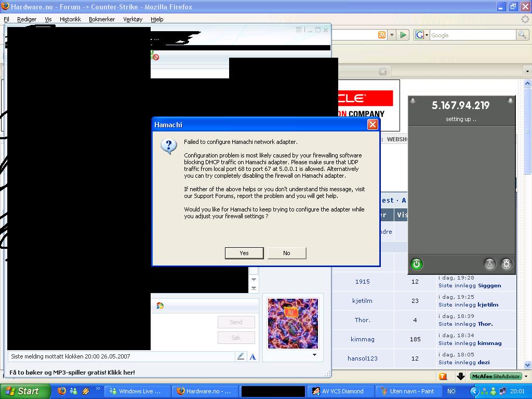This screenshot has height=399, width=532.
Task: Launch Firefox from the quick launch bar
Action: 61,391
